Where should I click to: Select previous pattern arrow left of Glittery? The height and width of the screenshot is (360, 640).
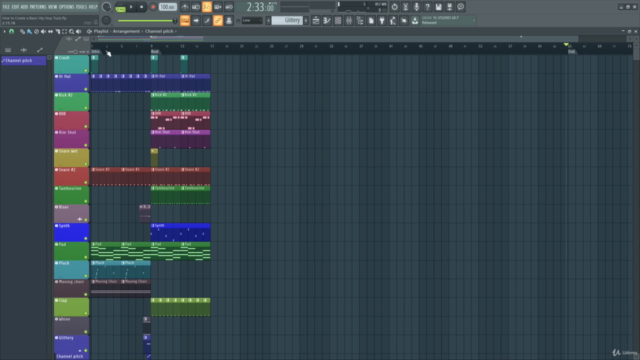click(x=269, y=20)
